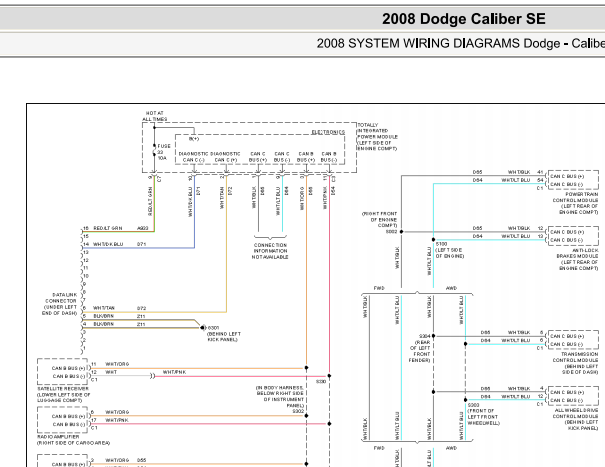Select the "DATA LINK CONNECTOR" label
605x467 pixels.
60,304
